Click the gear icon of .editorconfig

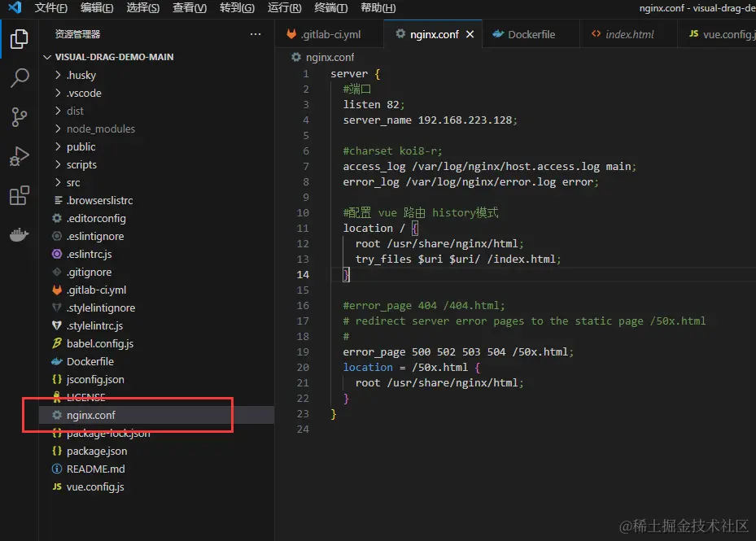(x=57, y=218)
